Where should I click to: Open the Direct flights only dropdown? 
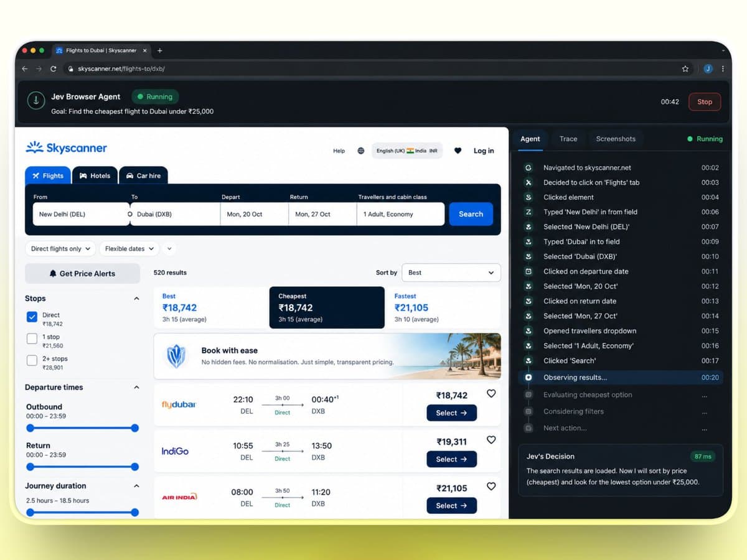click(60, 249)
